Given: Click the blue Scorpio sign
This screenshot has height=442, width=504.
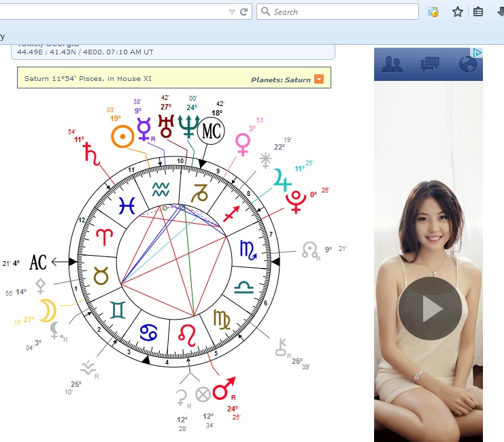Looking at the screenshot, I should coord(248,250).
